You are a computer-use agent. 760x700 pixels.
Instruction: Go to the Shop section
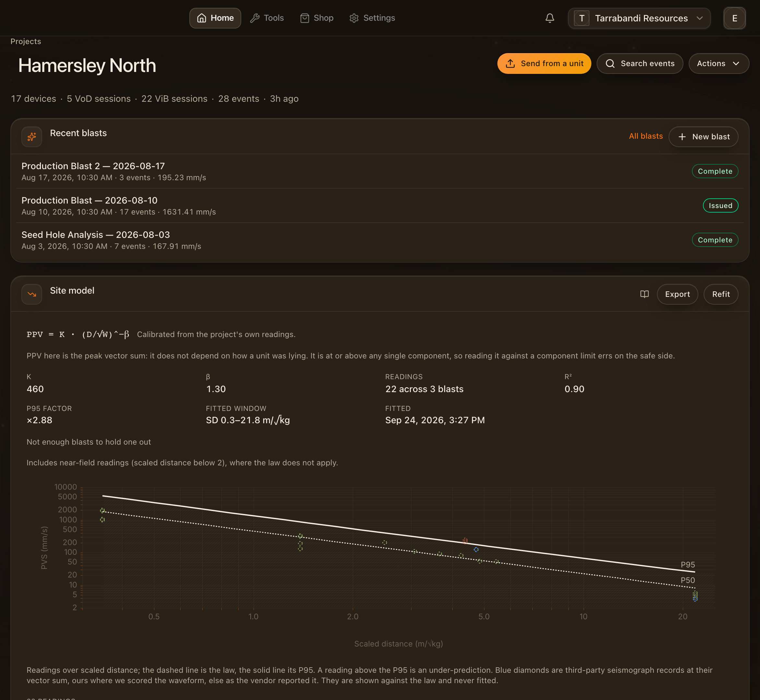click(316, 18)
